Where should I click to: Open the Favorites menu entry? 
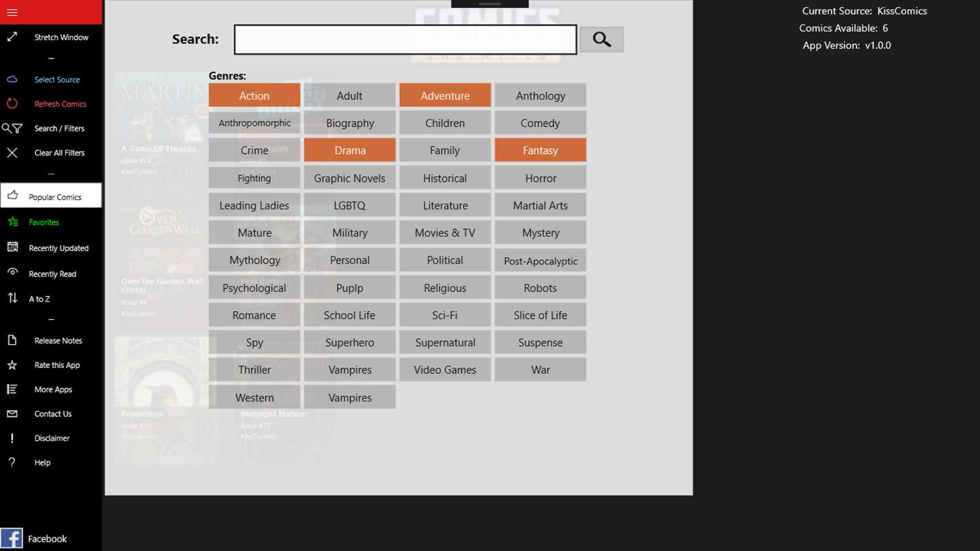pos(51,222)
